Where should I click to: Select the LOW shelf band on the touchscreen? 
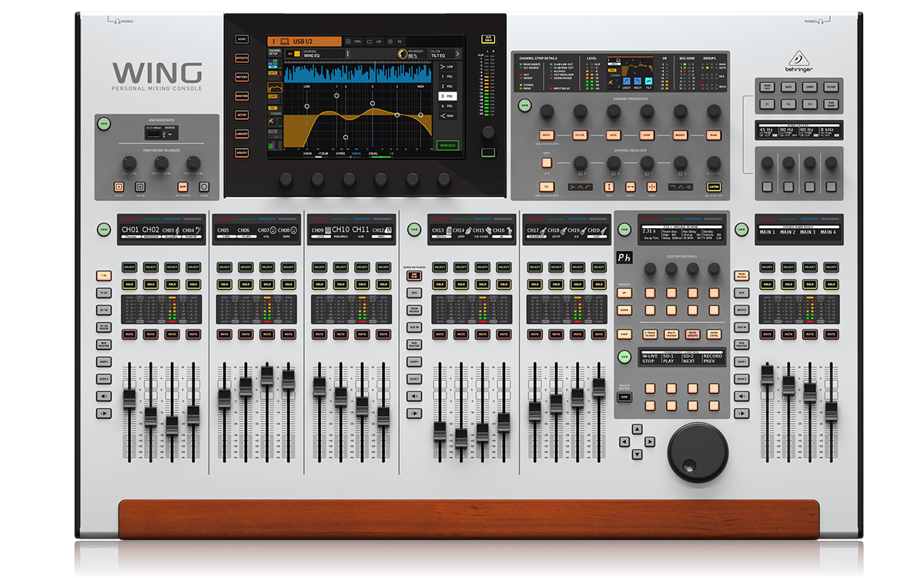click(x=447, y=67)
